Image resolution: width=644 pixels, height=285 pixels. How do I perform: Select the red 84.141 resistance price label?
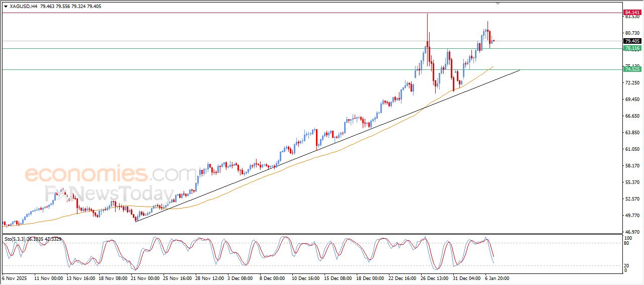[632, 12]
